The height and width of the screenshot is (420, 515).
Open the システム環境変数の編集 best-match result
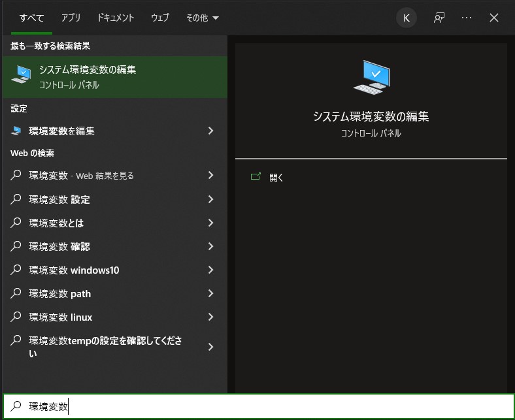[114, 77]
